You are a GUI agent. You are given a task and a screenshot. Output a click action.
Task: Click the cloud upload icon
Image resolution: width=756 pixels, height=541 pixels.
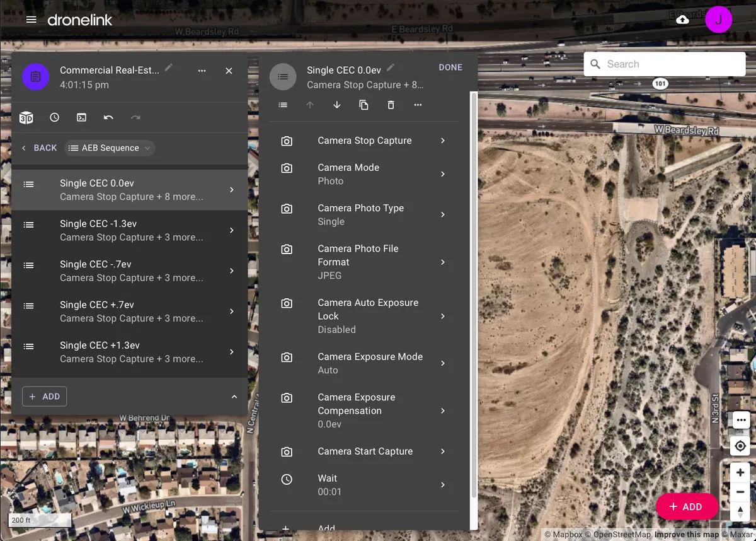682,20
